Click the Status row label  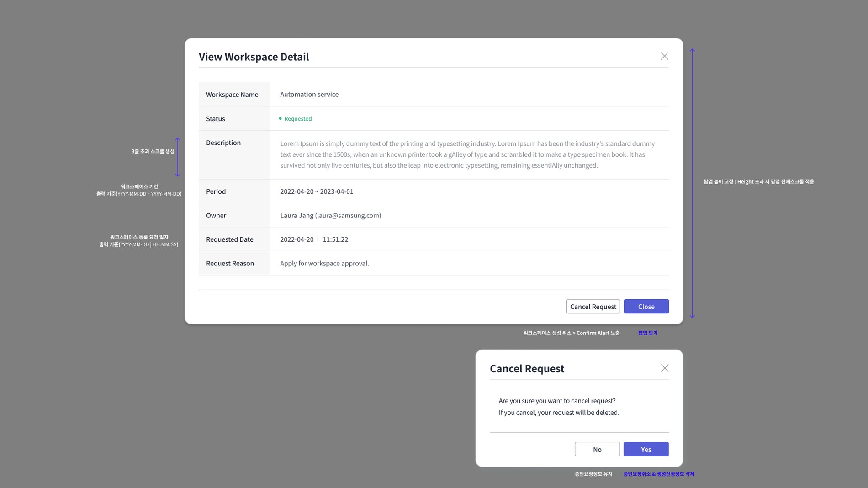[x=216, y=119]
